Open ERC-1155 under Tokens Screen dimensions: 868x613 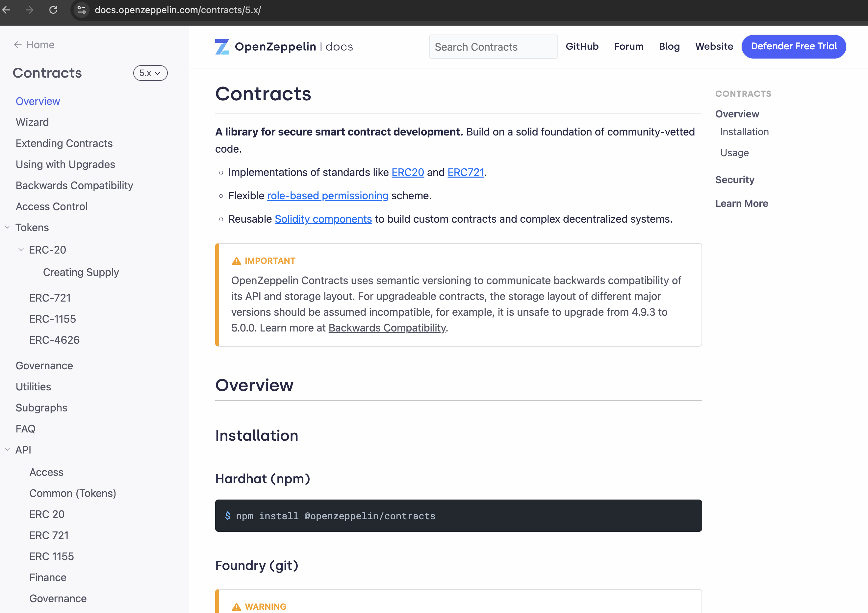53,319
